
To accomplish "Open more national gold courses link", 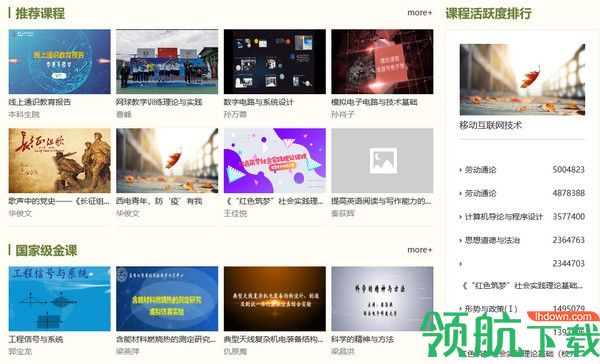I will (420, 250).
